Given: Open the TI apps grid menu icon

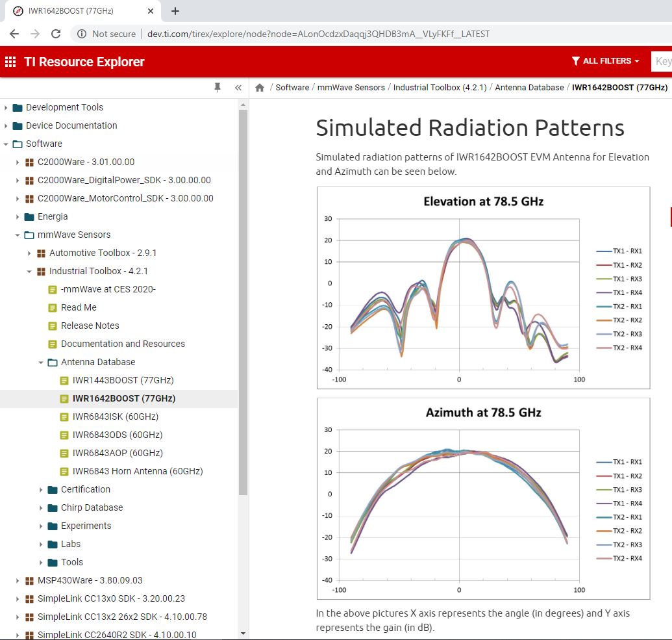Looking at the screenshot, I should click(x=10, y=62).
